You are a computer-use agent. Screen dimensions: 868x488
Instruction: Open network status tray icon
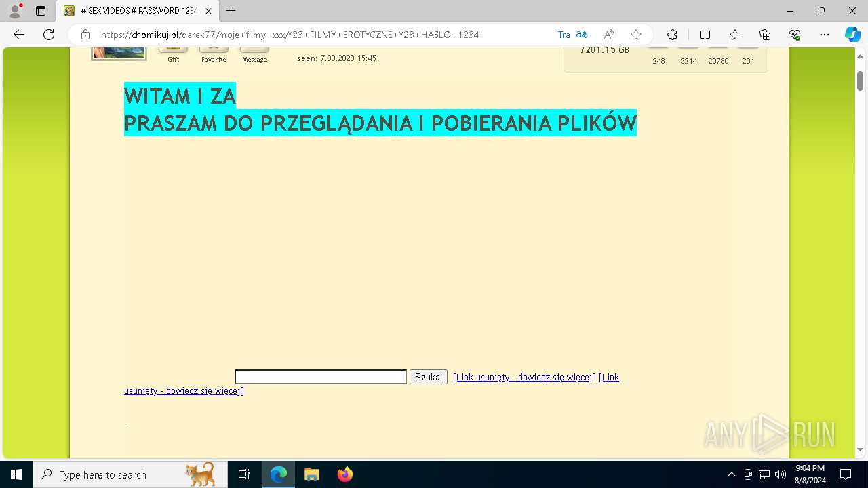(x=764, y=474)
